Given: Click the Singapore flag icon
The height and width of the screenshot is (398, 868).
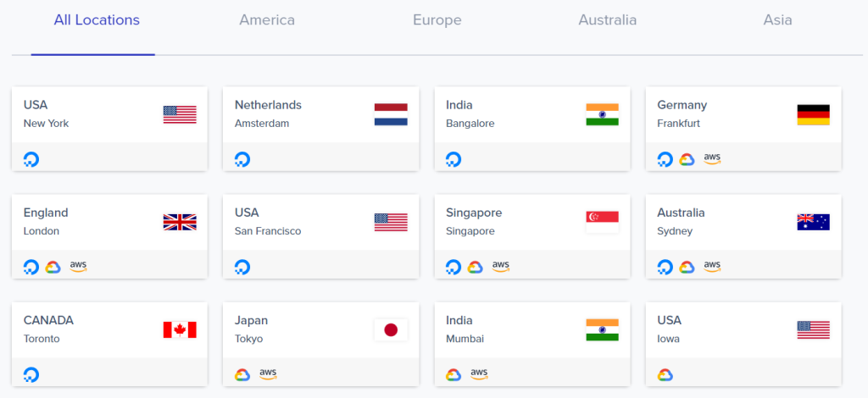Looking at the screenshot, I should tap(603, 222).
